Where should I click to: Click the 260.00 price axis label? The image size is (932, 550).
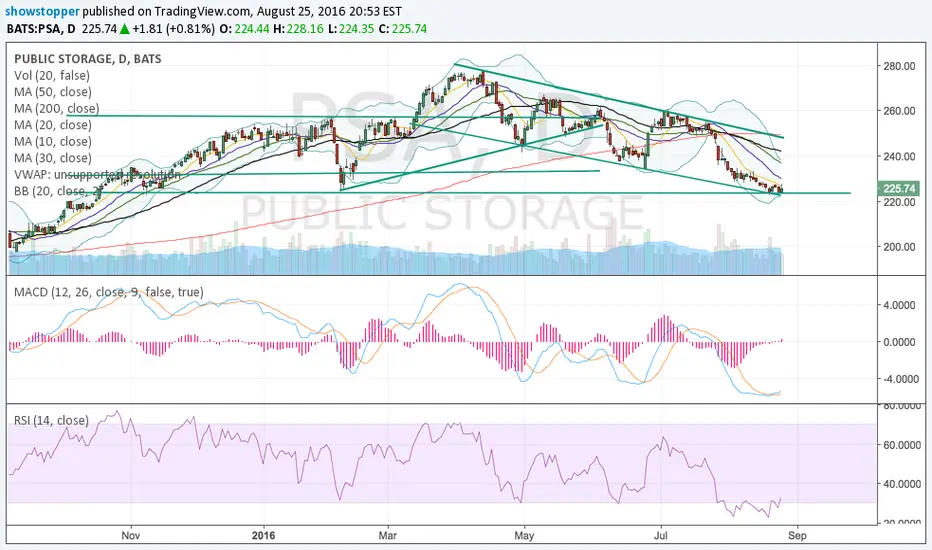pos(899,111)
